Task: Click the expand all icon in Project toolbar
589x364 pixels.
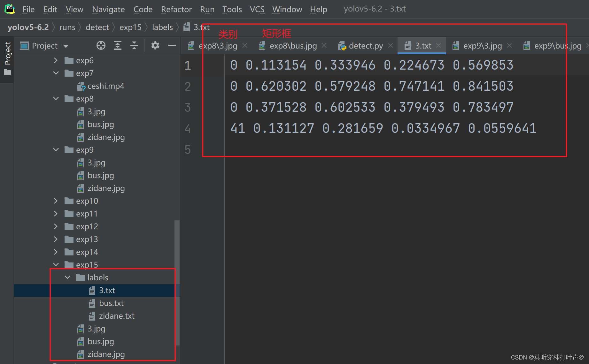Action: (118, 46)
